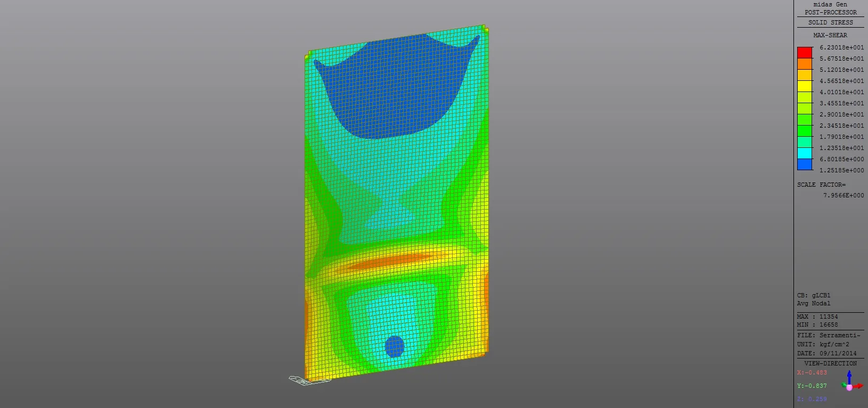Pick the swatch between 4.01018e+001 and 3.45518e+001
Screen dimensions: 868x408
(x=805, y=97)
